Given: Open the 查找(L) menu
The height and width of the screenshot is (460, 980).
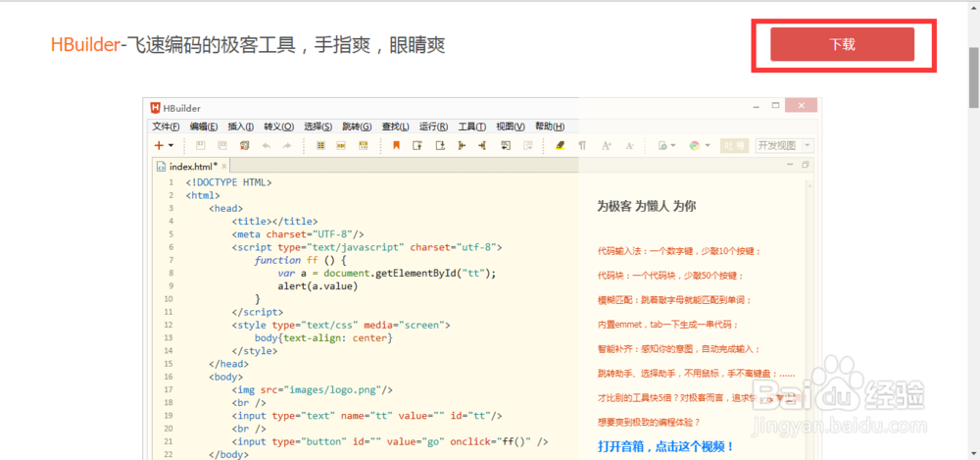Looking at the screenshot, I should (395, 127).
